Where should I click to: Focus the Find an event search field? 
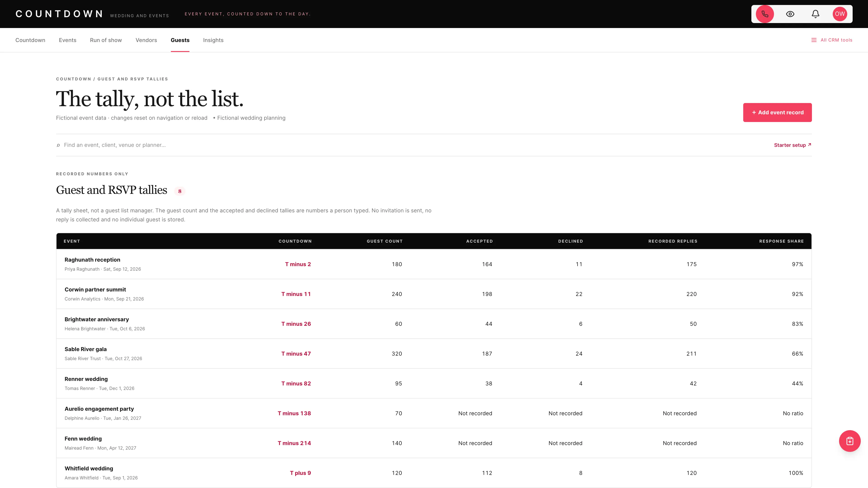[x=415, y=145]
